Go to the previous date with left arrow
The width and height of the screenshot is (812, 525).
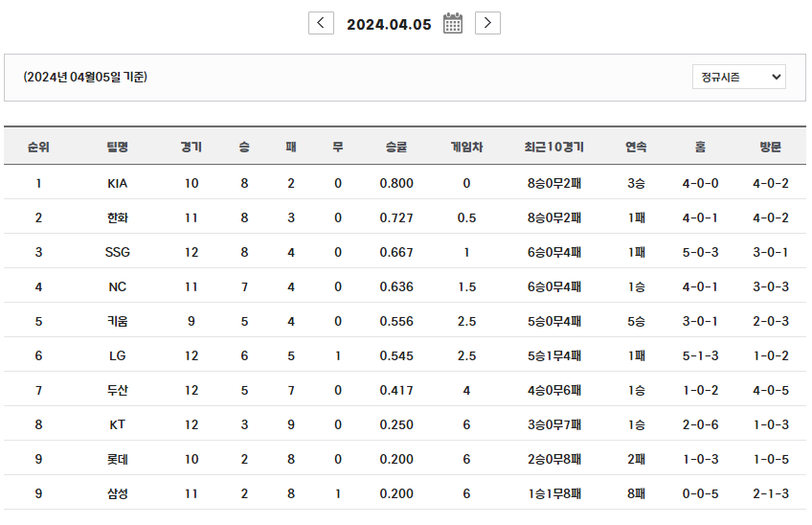321,23
